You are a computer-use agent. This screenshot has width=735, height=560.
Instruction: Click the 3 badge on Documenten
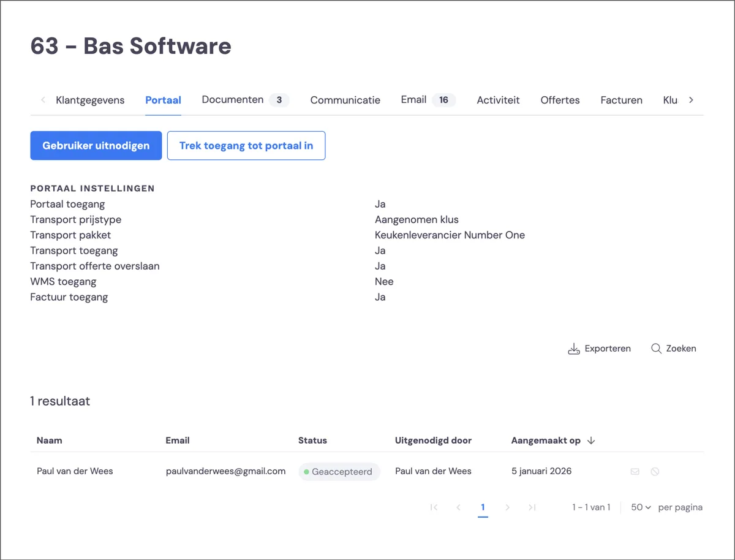click(279, 100)
